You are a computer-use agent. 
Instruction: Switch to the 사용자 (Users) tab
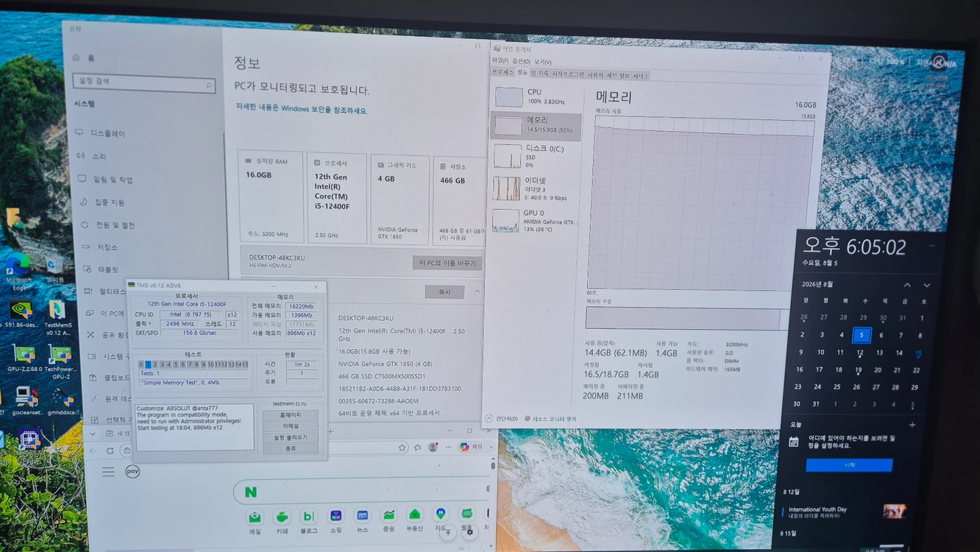[594, 75]
